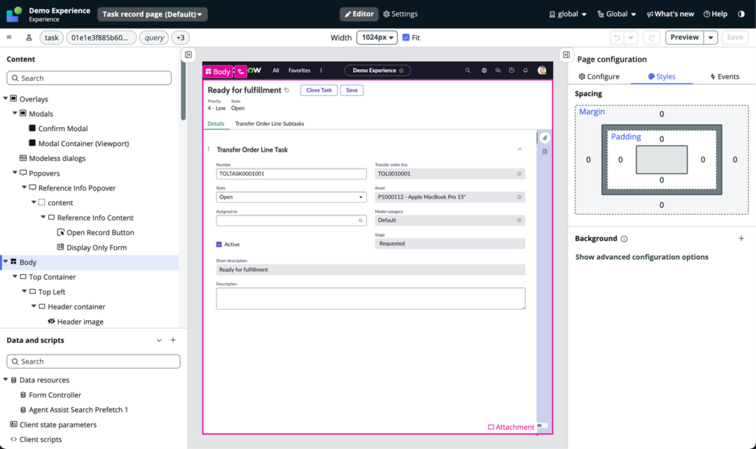Viewport: 756px width, 449px height.
Task: Collapse the Transfer Order Line Task section
Action: pyautogui.click(x=520, y=149)
